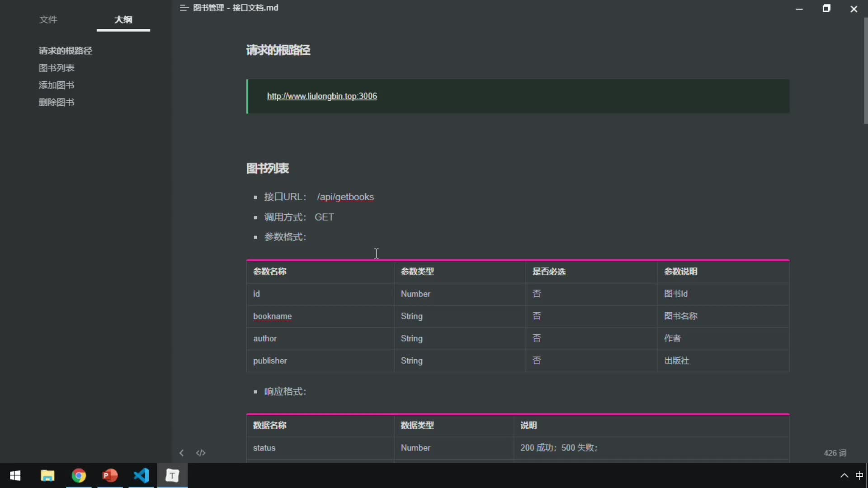Viewport: 868px width, 488px height.
Task: Click the id parameter cell
Action: [320, 294]
